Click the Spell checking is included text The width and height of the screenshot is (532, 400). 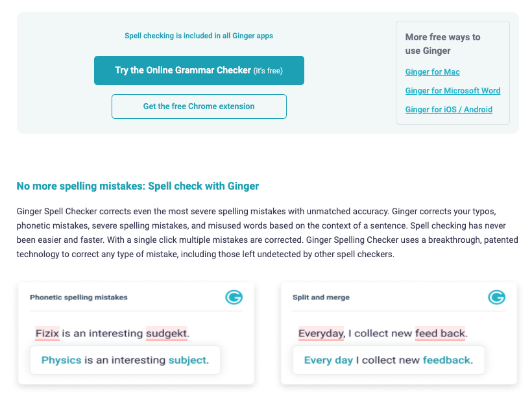[199, 36]
